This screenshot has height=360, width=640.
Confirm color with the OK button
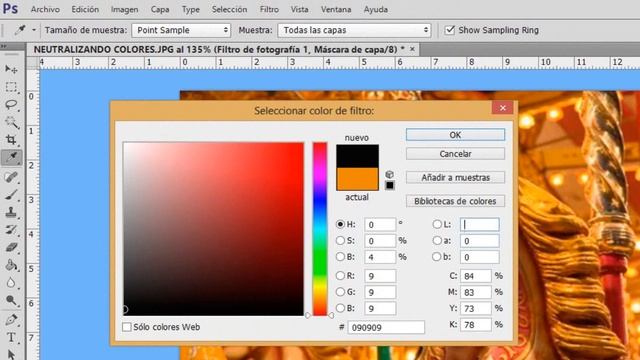(455, 135)
